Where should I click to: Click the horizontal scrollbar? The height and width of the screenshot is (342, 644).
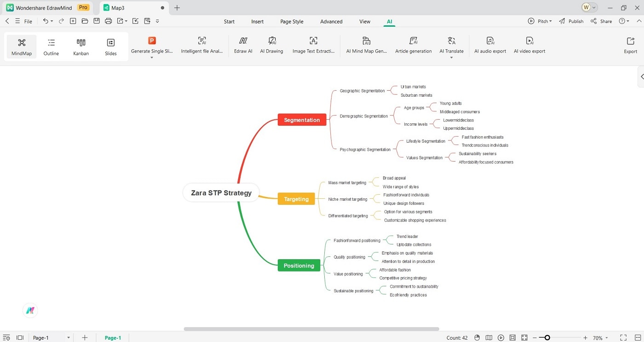(x=311, y=329)
